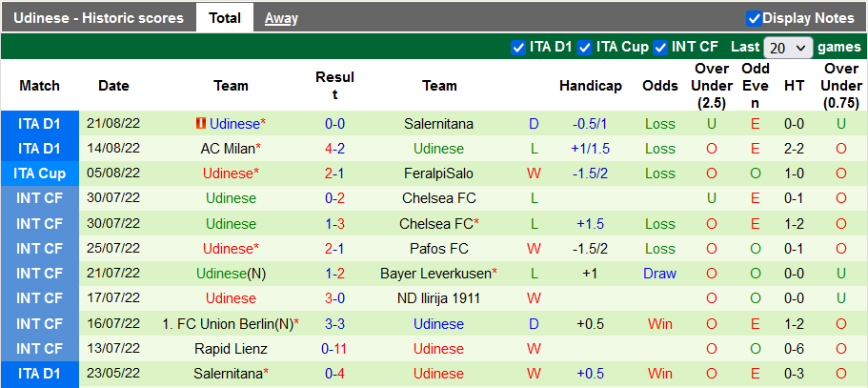Click the FeralpiSalo team name
Viewport: 868px width, 388px height.
[438, 174]
